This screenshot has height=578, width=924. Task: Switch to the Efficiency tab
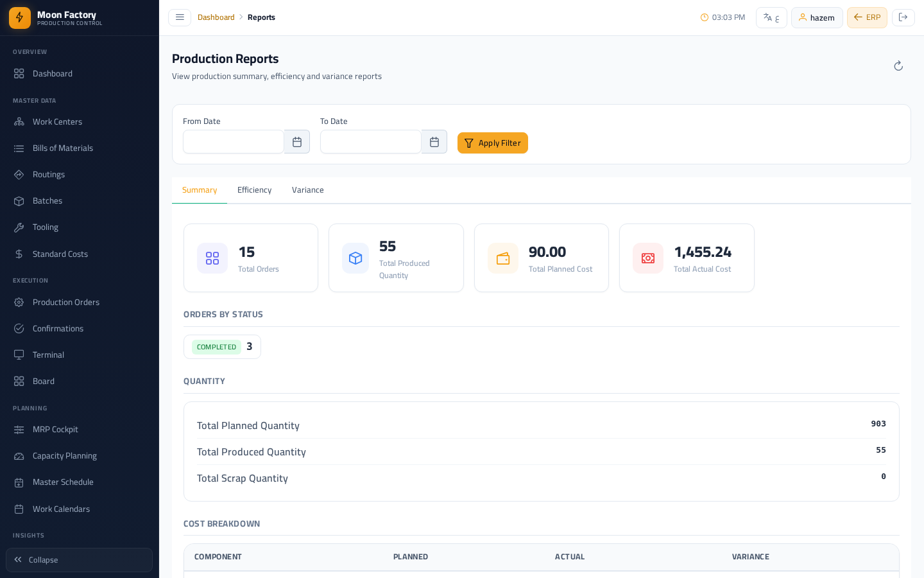254,190
